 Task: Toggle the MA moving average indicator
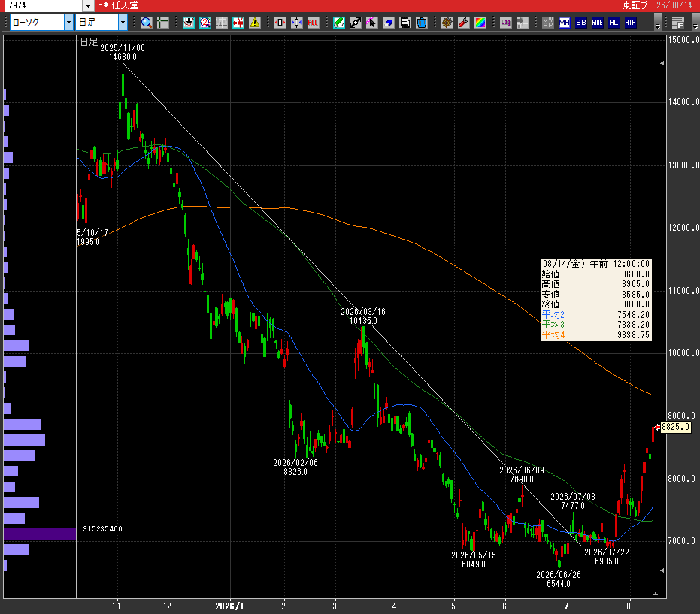564,23
